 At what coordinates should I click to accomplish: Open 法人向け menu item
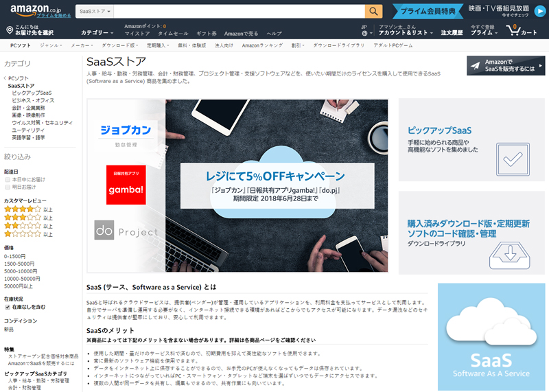point(224,45)
